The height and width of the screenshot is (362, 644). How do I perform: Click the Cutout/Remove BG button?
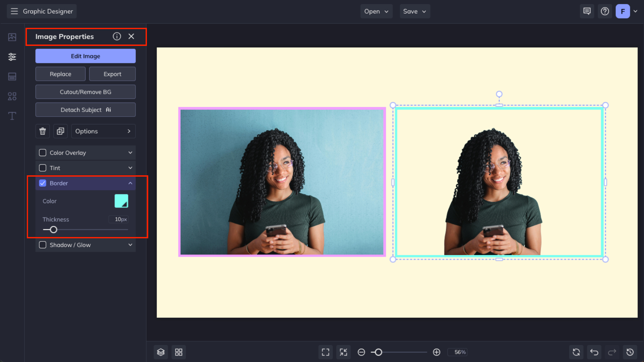click(86, 92)
